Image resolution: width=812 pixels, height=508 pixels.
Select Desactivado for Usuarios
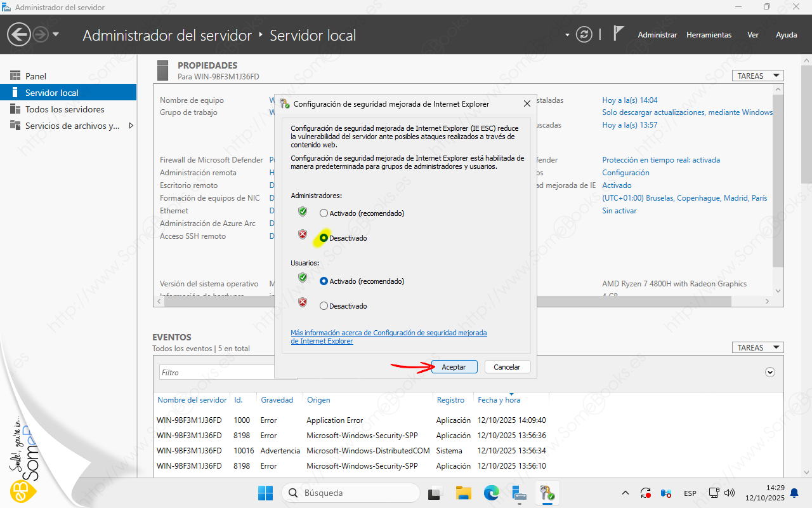(x=324, y=306)
